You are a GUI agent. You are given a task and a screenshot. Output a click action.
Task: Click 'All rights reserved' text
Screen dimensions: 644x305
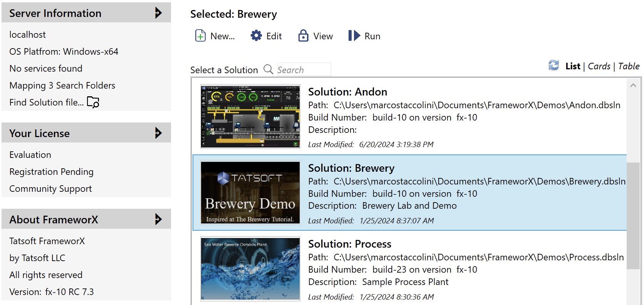point(46,275)
